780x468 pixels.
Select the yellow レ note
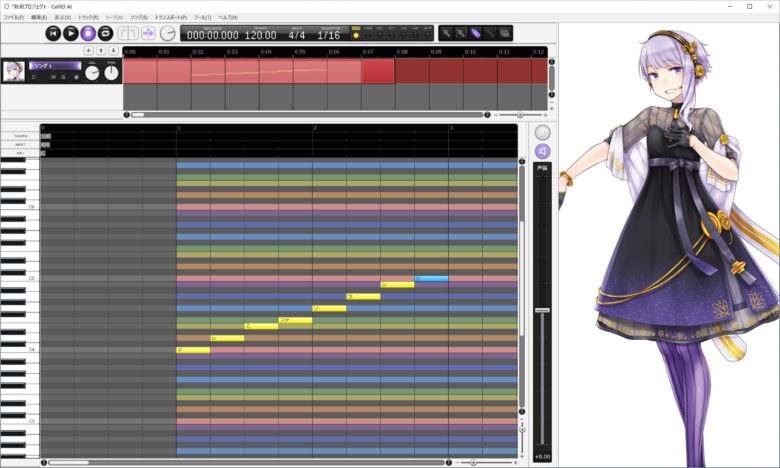(227, 338)
